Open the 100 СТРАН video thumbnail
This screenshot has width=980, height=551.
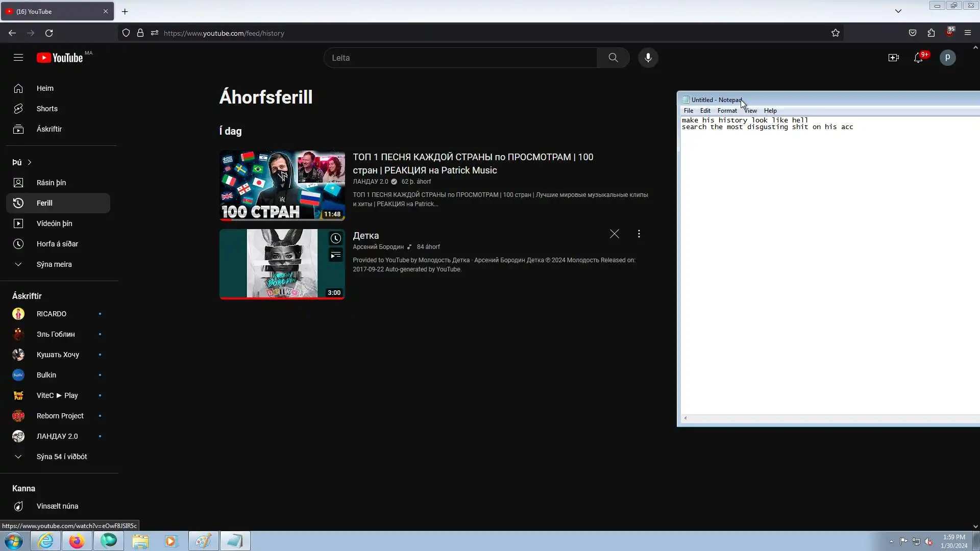click(282, 185)
